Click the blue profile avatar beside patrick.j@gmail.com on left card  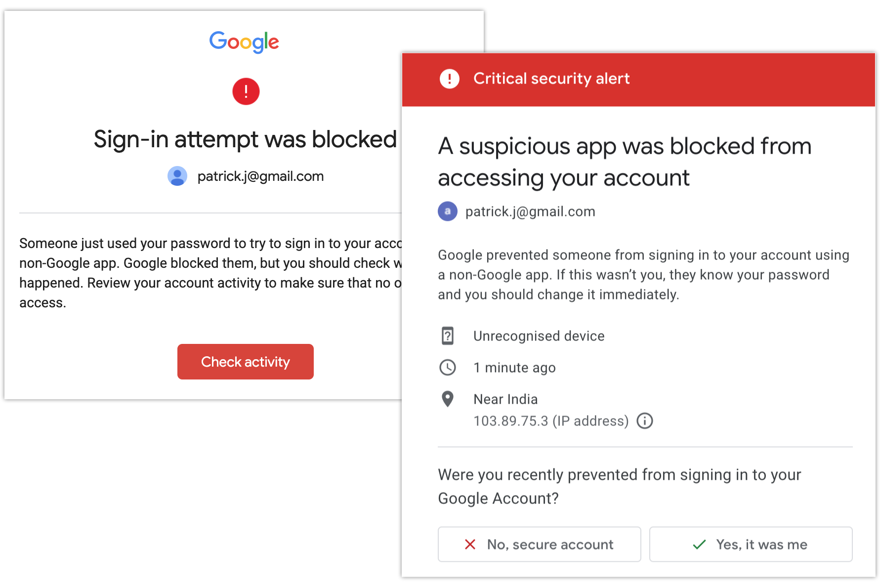pos(177,176)
